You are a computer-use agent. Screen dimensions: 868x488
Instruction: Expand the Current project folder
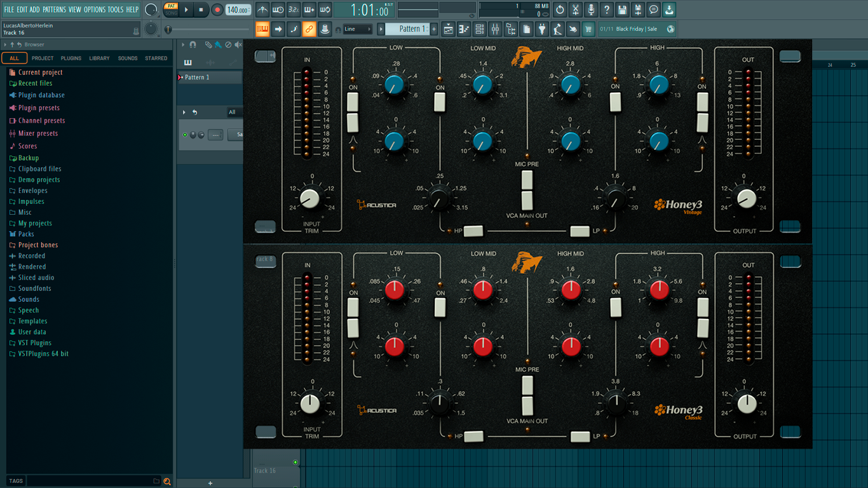(x=40, y=72)
